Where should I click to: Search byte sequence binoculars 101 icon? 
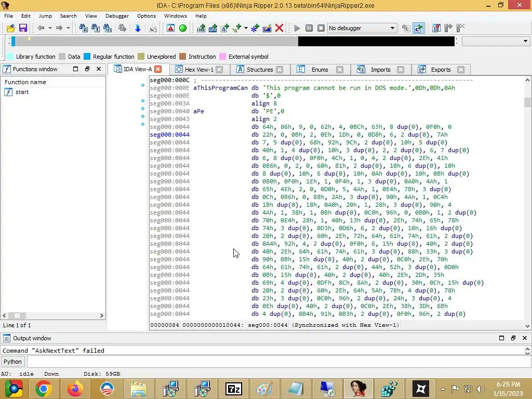coord(108,28)
